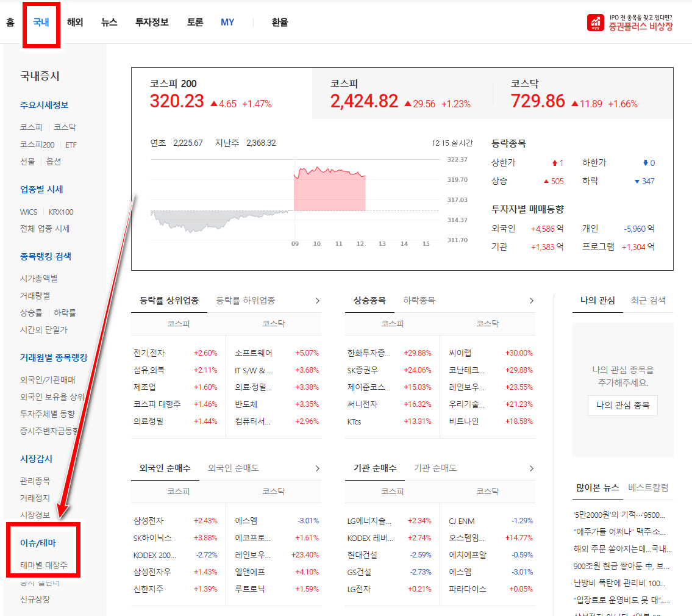Open 관리종목 sidebar link
The height and width of the screenshot is (616, 692).
click(35, 481)
